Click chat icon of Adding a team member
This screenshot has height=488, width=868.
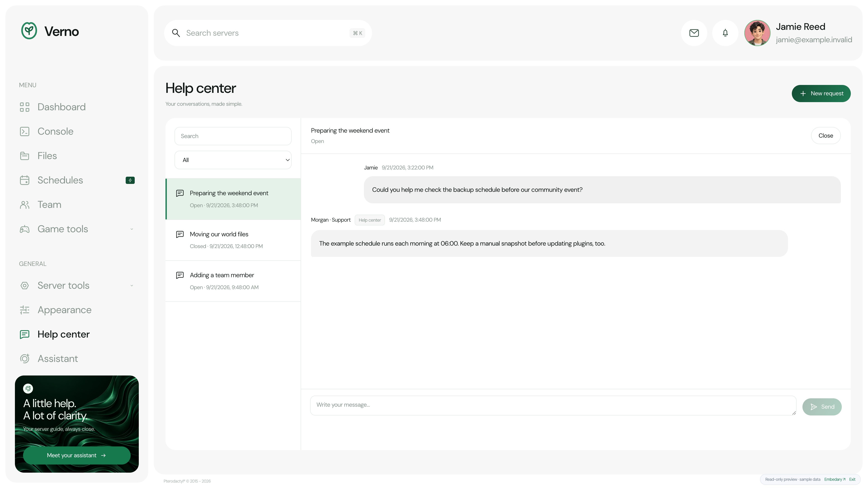(x=180, y=275)
